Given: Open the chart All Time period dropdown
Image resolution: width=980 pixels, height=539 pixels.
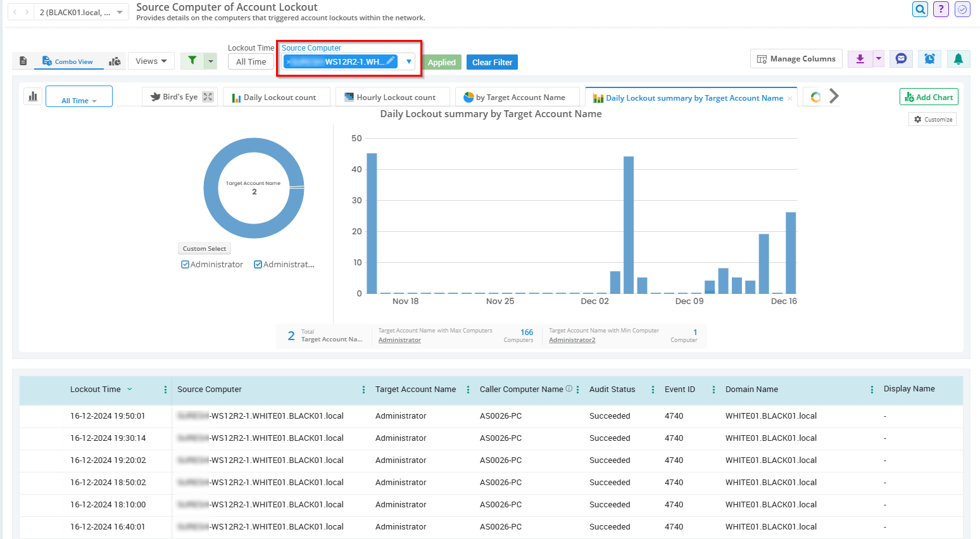Looking at the screenshot, I should coord(79,101).
